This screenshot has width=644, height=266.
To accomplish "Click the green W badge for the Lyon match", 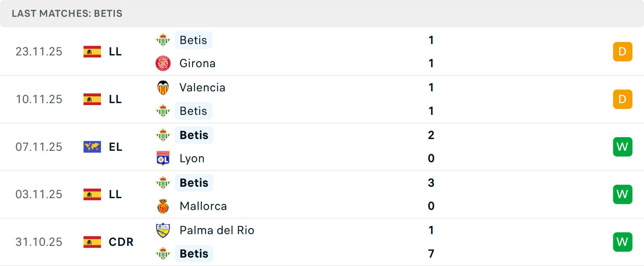I will (623, 147).
